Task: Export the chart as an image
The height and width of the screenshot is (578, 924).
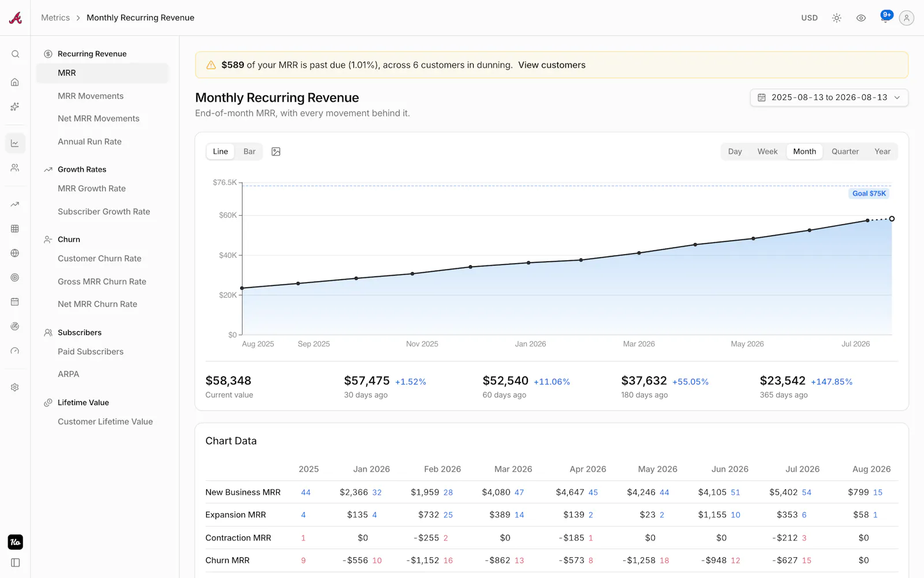Action: (276, 151)
